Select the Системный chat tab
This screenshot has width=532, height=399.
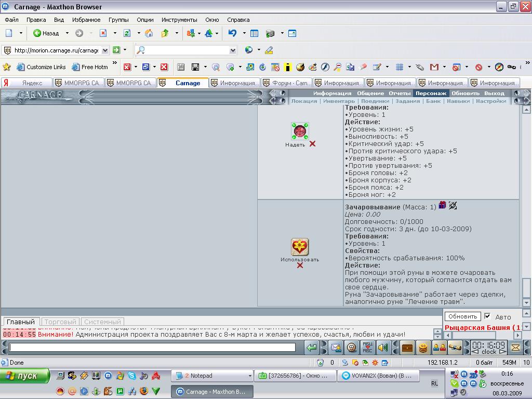coord(102,322)
